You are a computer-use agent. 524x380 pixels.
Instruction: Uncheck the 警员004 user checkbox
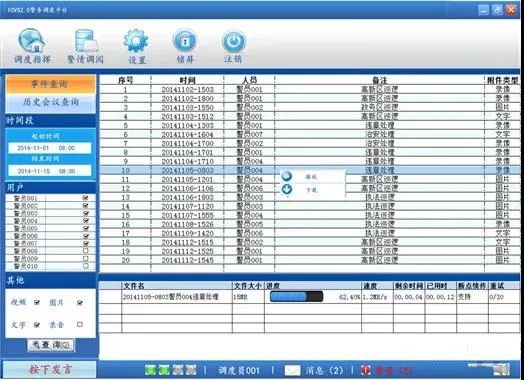click(x=86, y=221)
